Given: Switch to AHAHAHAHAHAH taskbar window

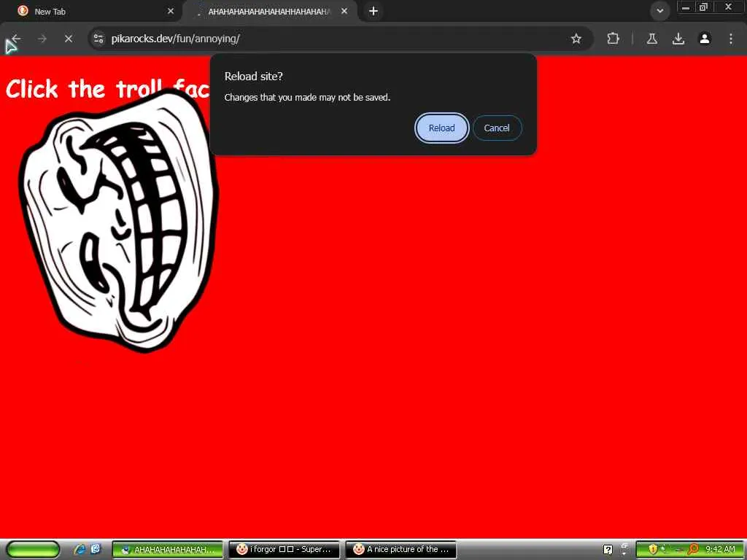Looking at the screenshot, I should (x=167, y=550).
